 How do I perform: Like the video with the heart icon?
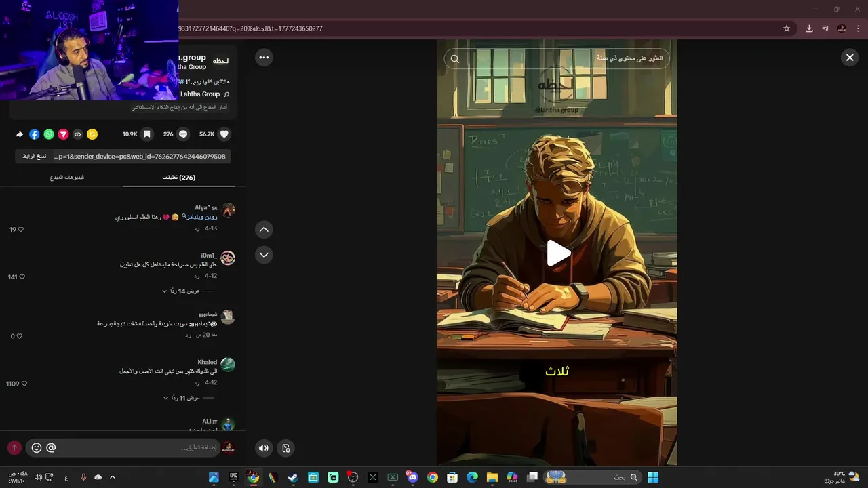[224, 134]
